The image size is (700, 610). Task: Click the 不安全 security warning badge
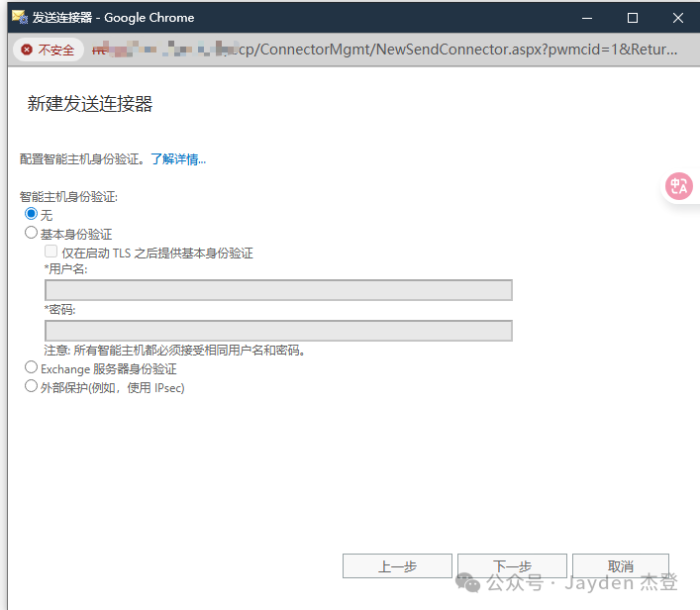point(49,50)
